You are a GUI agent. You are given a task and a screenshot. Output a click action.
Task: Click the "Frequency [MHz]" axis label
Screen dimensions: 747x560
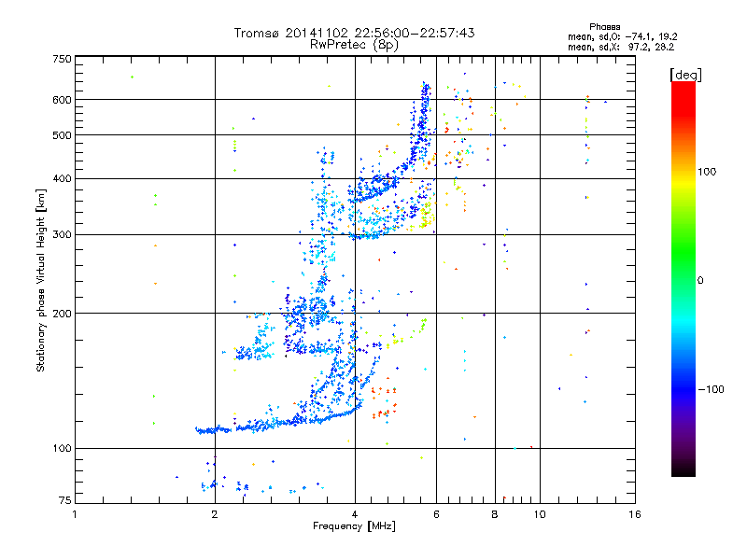tap(354, 526)
